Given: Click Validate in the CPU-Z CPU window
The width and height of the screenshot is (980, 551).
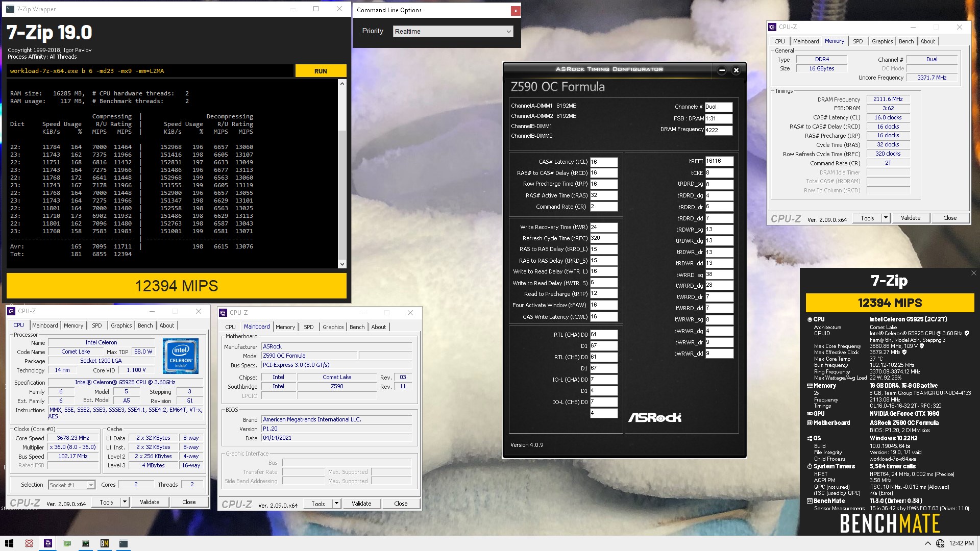Looking at the screenshot, I should (x=150, y=502).
